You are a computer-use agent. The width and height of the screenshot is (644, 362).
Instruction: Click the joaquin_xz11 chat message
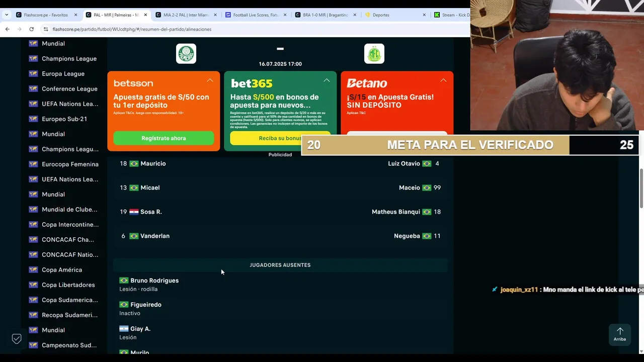(x=568, y=290)
